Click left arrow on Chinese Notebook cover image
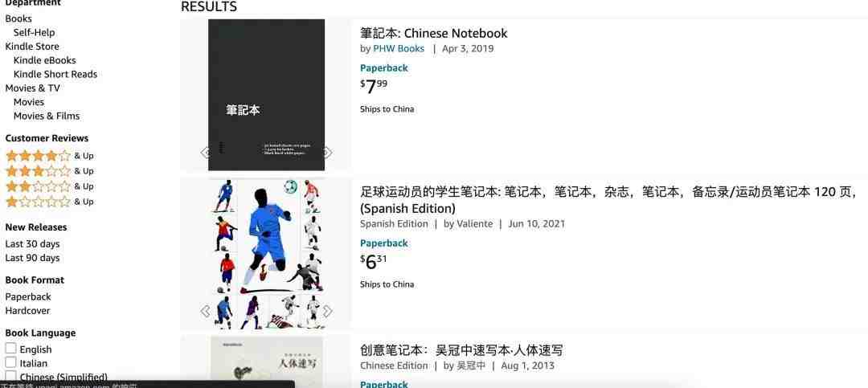This screenshot has height=388, width=868. pyautogui.click(x=206, y=152)
